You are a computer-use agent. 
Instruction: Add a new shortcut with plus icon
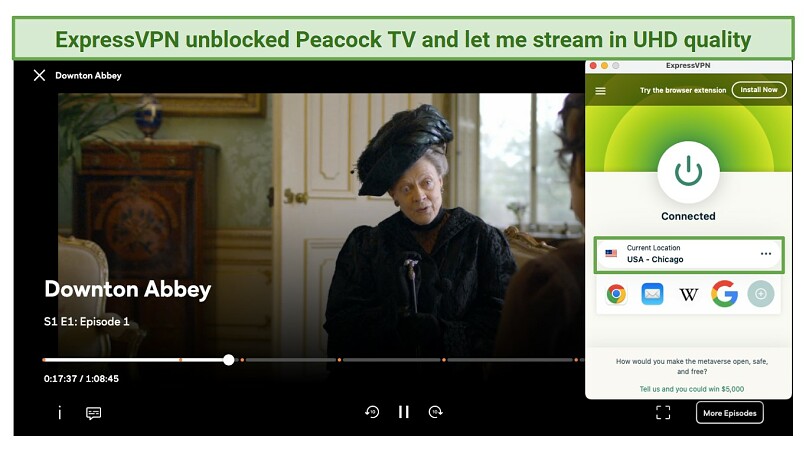coord(761,294)
